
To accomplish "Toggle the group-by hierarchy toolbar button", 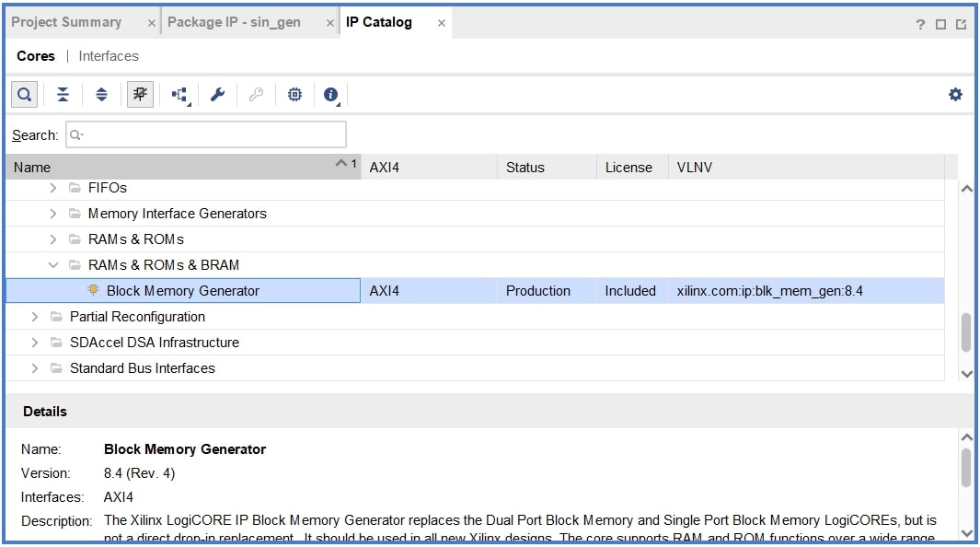I will click(x=179, y=93).
